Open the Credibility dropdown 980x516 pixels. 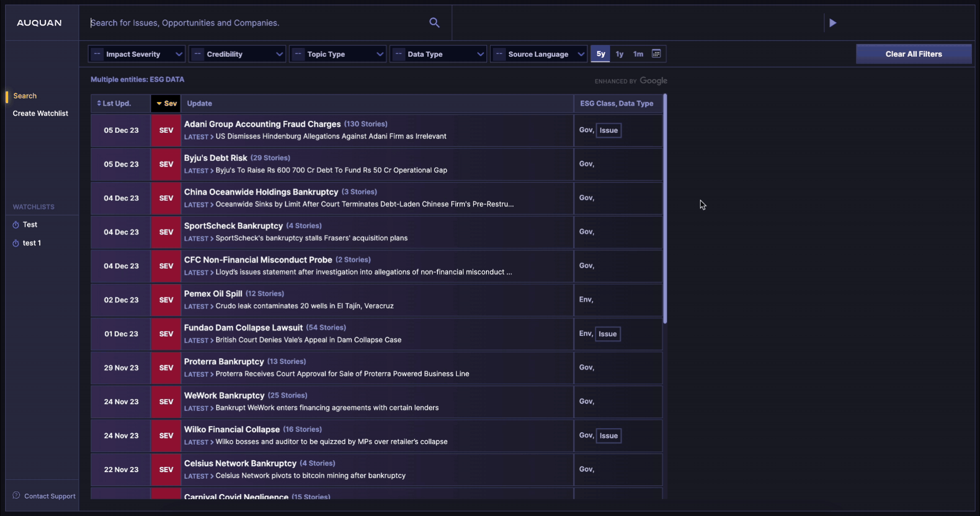(237, 54)
